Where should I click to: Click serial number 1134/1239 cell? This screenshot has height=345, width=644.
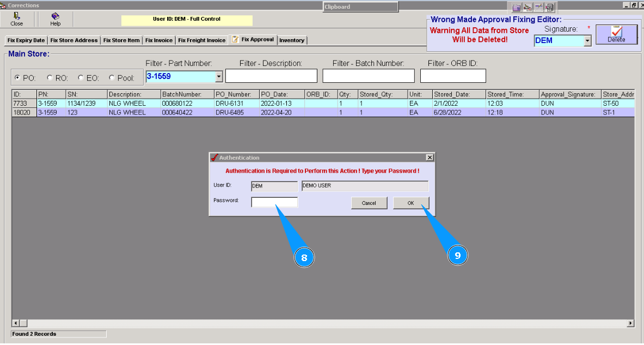click(87, 104)
